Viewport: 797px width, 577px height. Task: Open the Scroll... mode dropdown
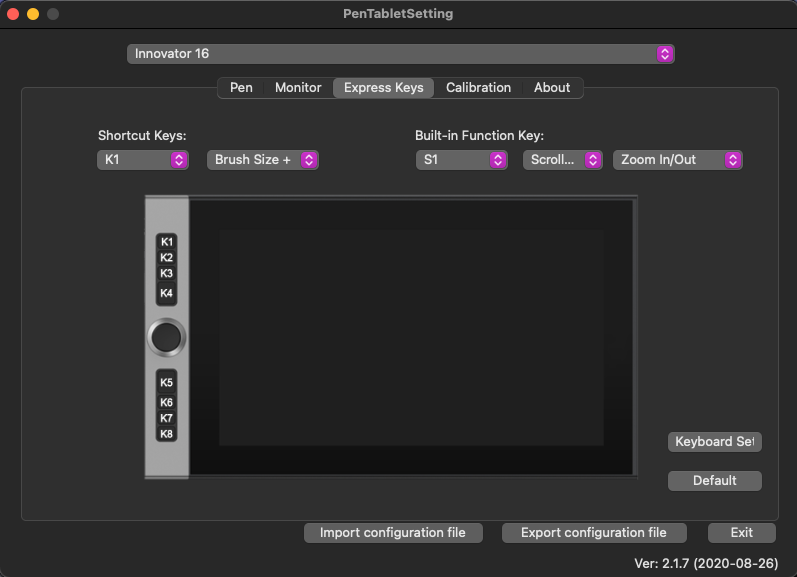coord(563,160)
